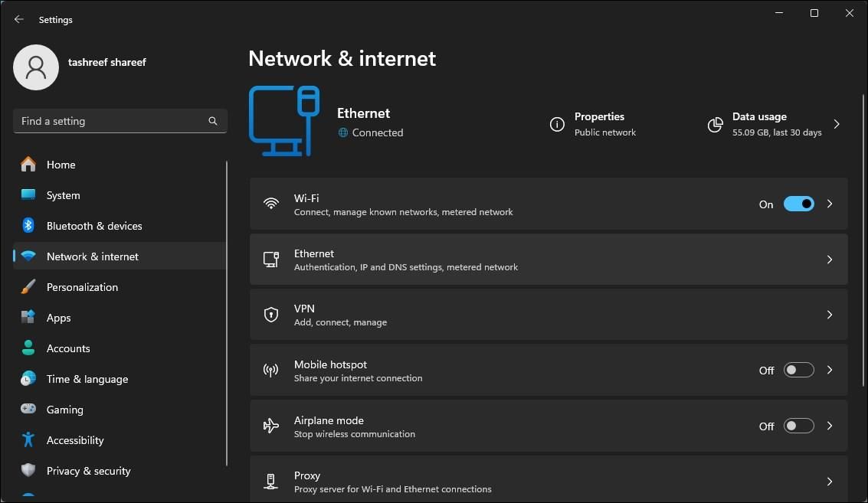868x503 pixels.
Task: Click the back arrow to go back
Action: 18,19
